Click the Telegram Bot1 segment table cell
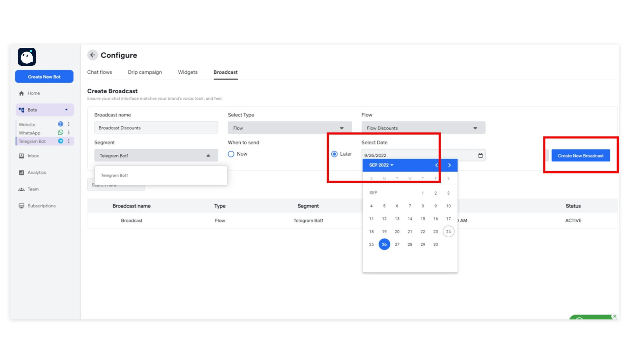The image size is (629, 364). coord(308,220)
